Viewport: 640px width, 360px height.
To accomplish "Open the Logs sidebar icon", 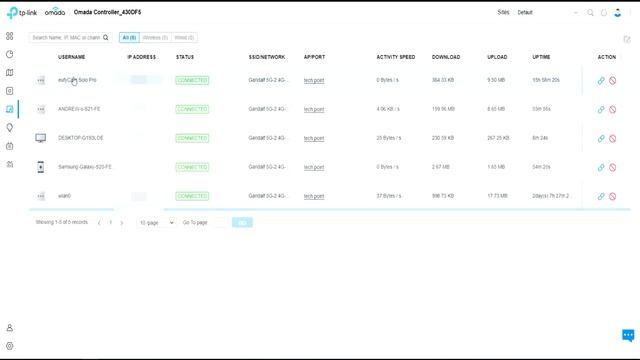I will click(10, 146).
